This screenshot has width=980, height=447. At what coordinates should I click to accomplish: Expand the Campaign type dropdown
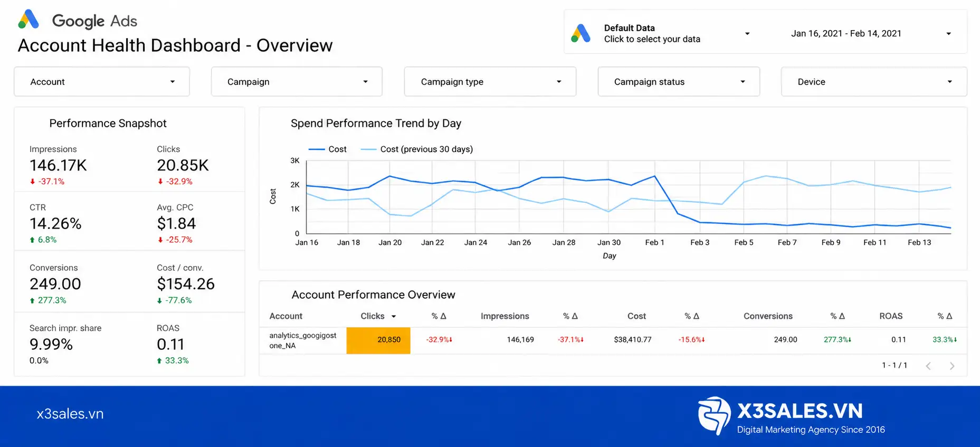[490, 82]
